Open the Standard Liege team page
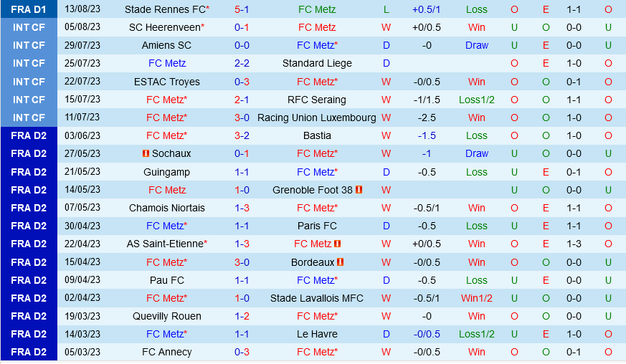The width and height of the screenshot is (626, 364). (x=318, y=63)
